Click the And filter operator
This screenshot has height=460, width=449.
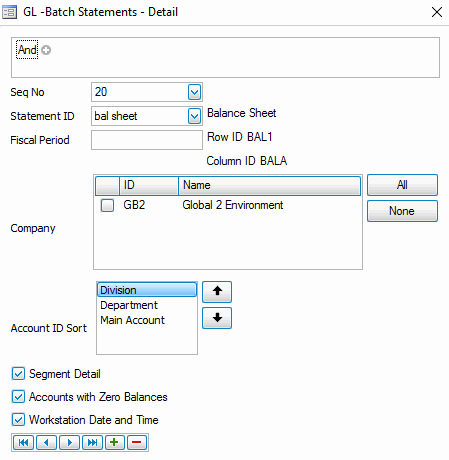tap(27, 50)
